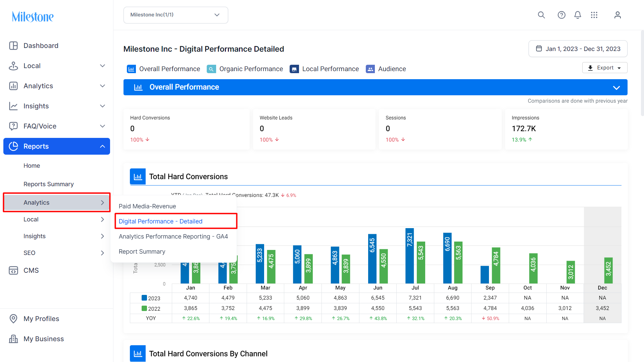Collapse the Overall Performance panel chevron
Screen dimensions: 644x362
[616, 88]
